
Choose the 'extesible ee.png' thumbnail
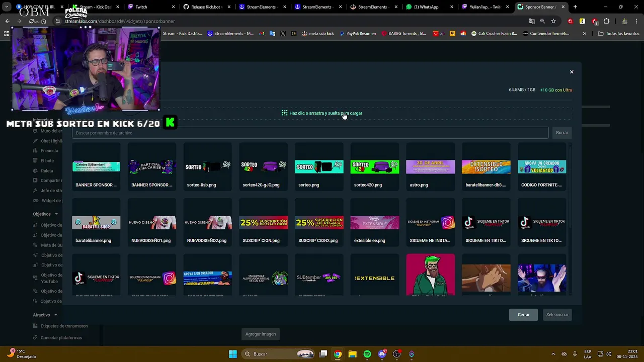374,223
